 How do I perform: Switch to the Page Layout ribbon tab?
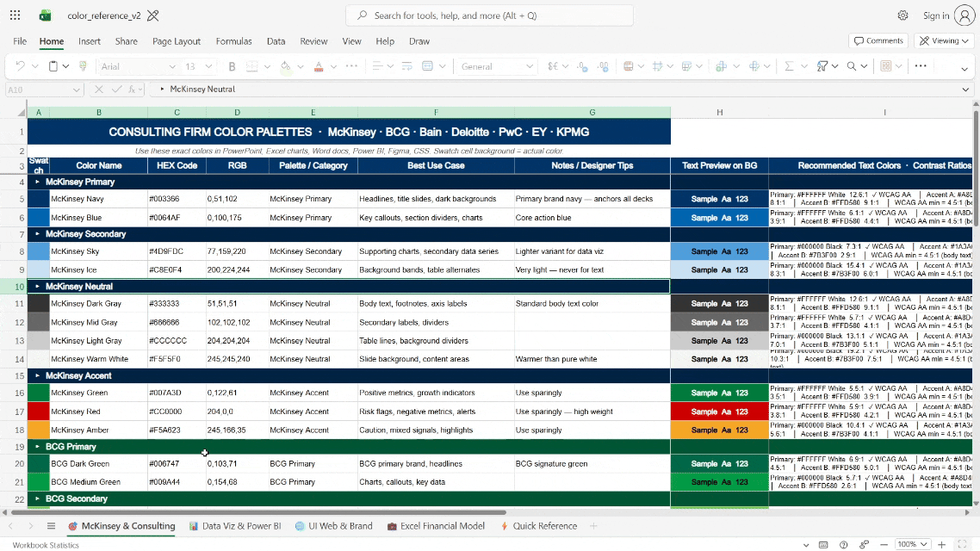(177, 41)
